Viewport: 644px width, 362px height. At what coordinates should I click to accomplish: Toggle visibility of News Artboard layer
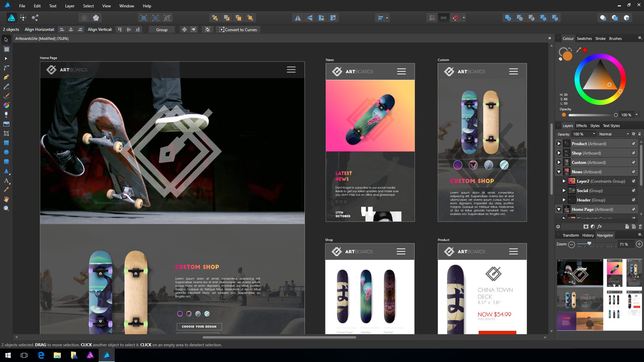click(635, 172)
